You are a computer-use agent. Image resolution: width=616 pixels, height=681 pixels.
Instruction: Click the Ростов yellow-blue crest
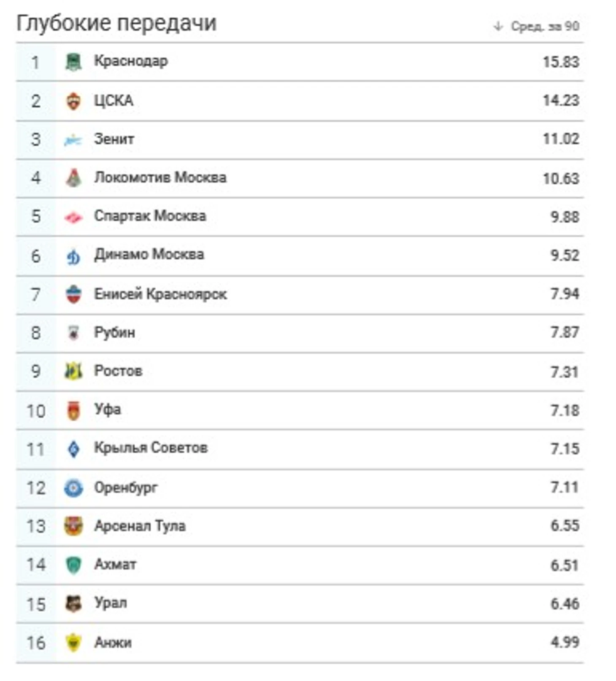[x=73, y=371]
